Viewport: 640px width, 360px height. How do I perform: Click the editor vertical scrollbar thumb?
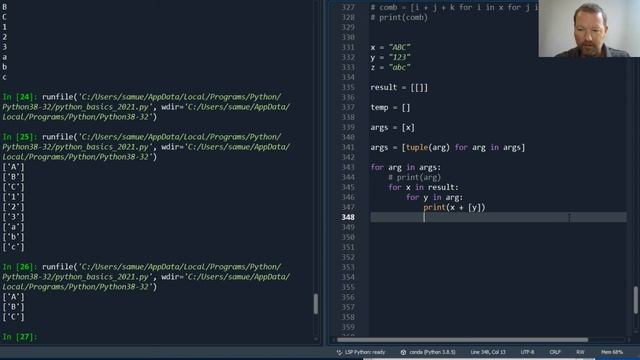pyautogui.click(x=636, y=300)
